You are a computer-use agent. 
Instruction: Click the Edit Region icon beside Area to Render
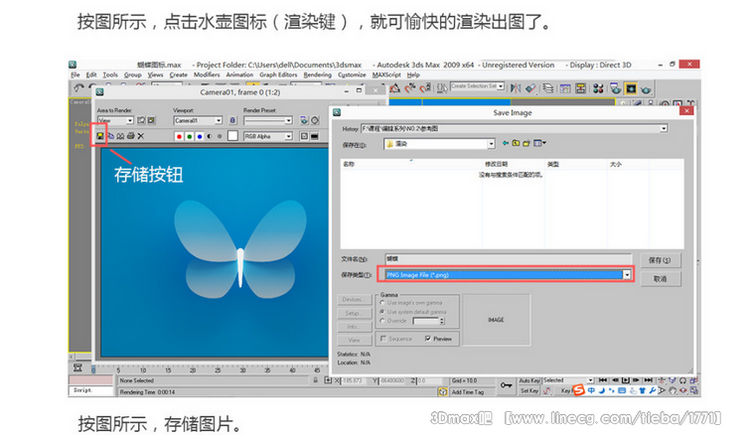pos(141,121)
